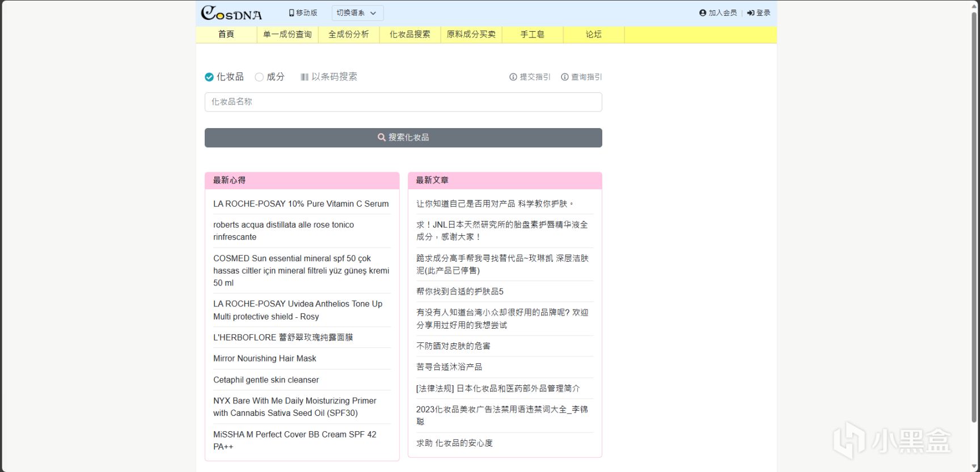Screen dimensions: 980x472
Task: Open article 跪求成分高手 玫琳凯 深层洁肤泥
Action: click(x=502, y=264)
